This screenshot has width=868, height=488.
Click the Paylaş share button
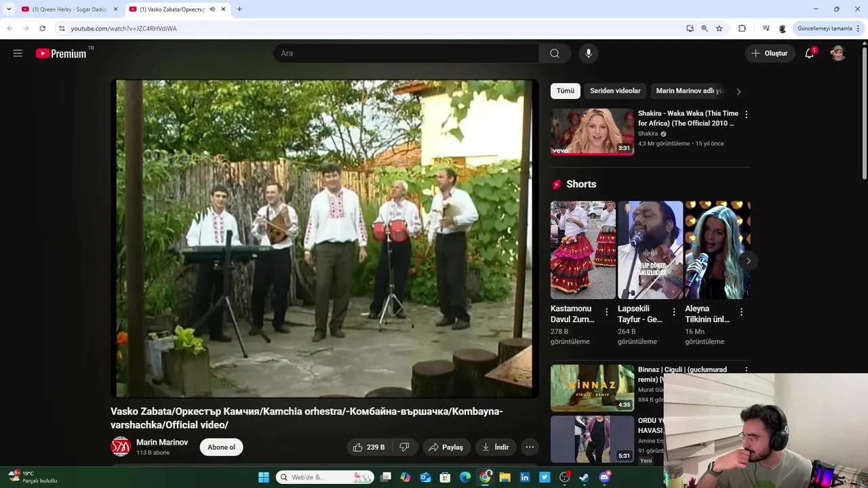446,447
